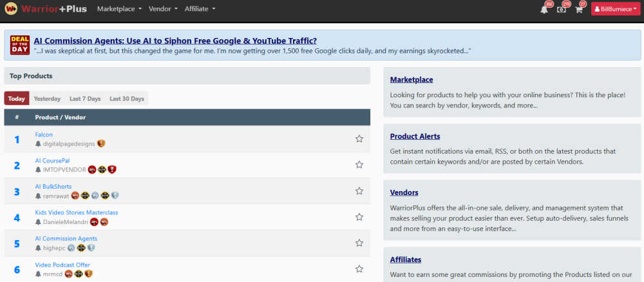Open the money/sales icon in header

coord(562,10)
